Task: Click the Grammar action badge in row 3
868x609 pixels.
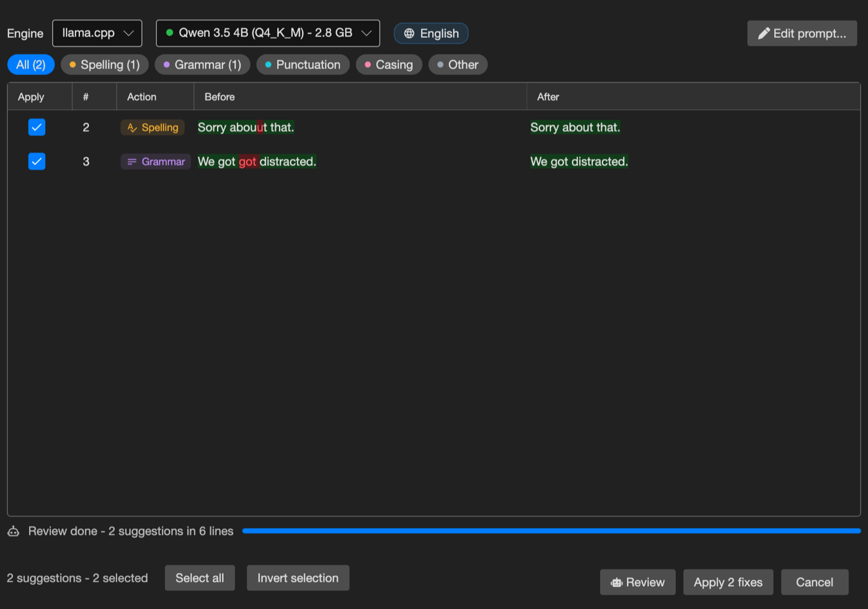Action: [156, 161]
